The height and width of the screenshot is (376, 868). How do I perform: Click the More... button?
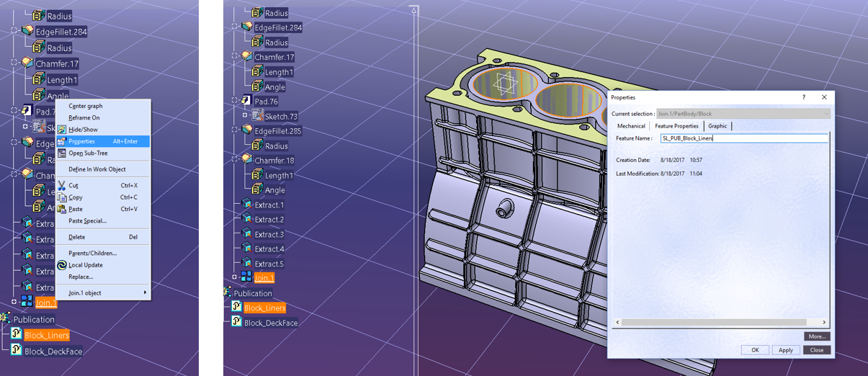click(817, 336)
